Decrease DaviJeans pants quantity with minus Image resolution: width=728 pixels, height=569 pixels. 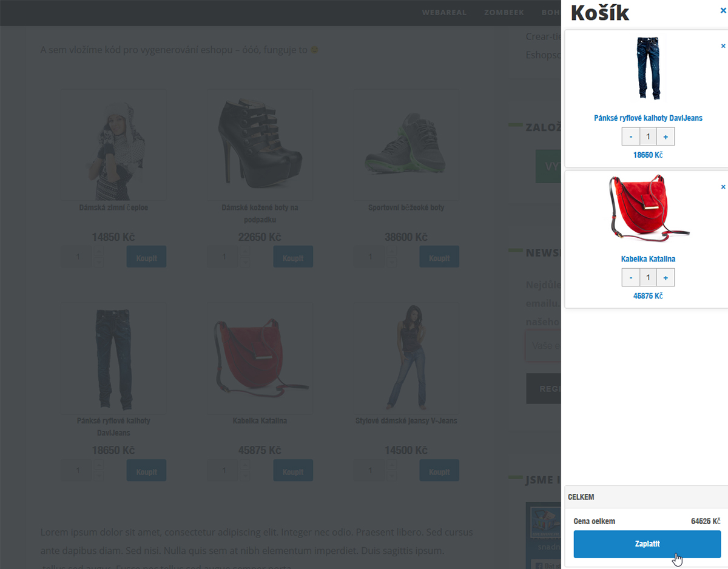631,137
